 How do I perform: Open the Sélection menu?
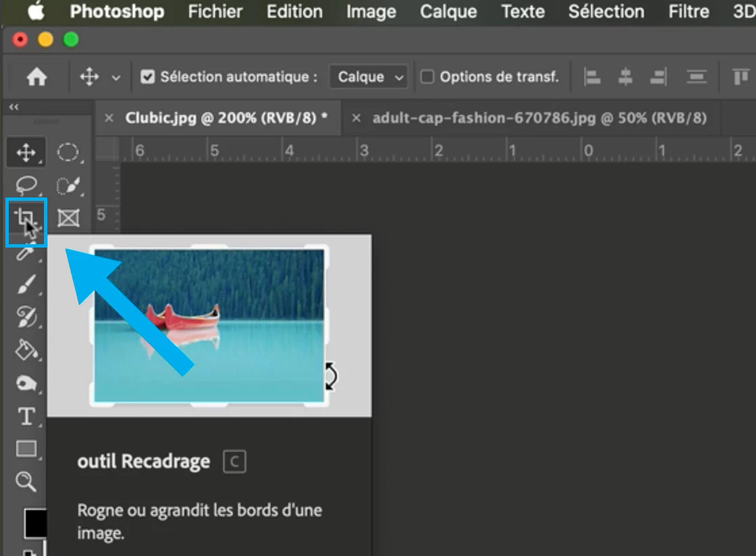click(x=606, y=11)
